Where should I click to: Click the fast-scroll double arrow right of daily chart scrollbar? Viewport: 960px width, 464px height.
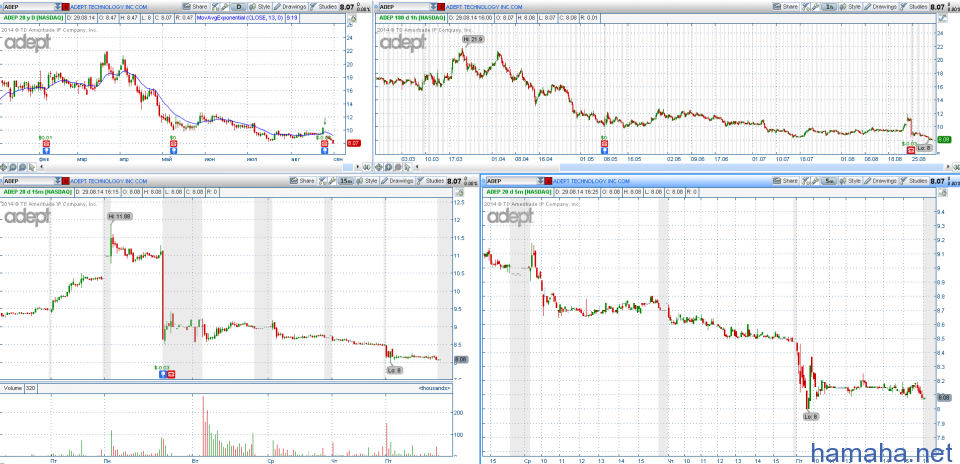coord(367,167)
